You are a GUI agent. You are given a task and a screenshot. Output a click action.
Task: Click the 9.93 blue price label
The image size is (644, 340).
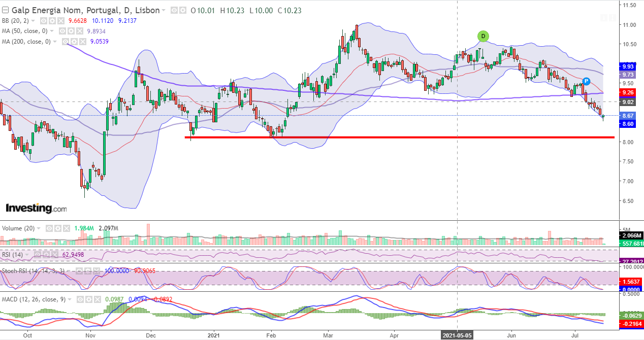tap(628, 66)
